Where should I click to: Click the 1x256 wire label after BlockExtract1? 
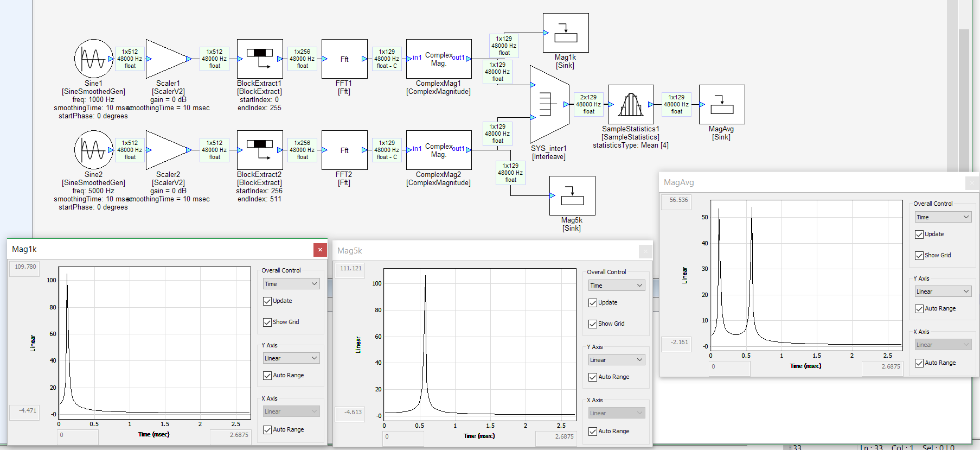point(302,59)
